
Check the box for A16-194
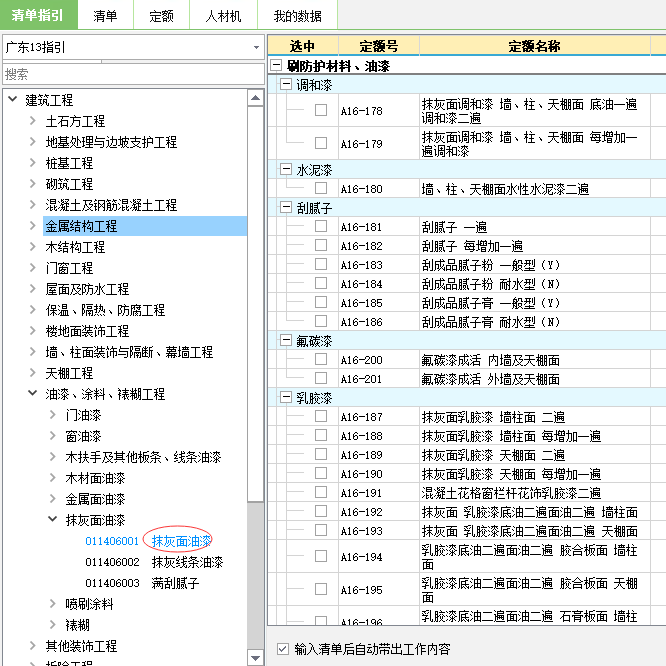pos(321,556)
